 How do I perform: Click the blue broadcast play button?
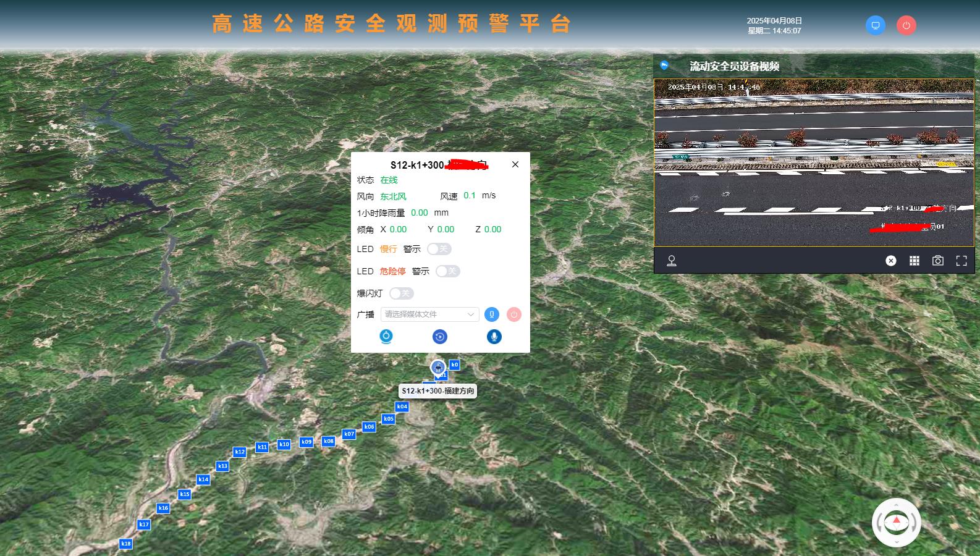tap(491, 314)
